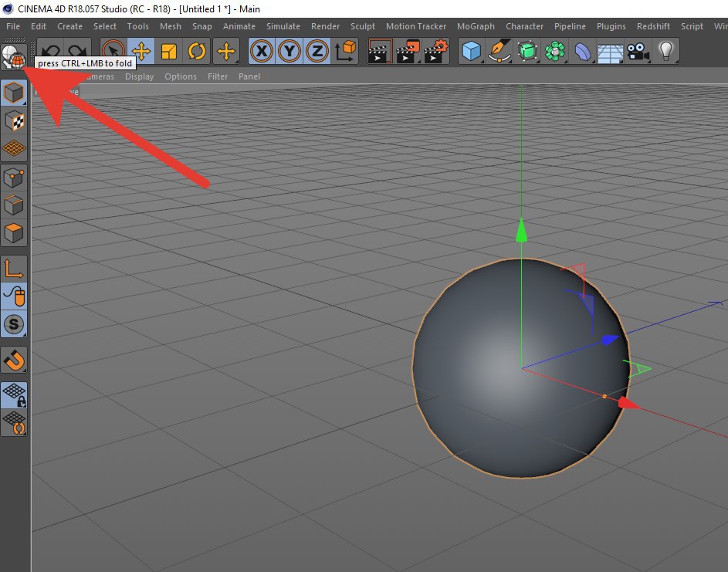Select the Workplane mode grid icon
This screenshot has width=728, height=572.
pyautogui.click(x=14, y=148)
